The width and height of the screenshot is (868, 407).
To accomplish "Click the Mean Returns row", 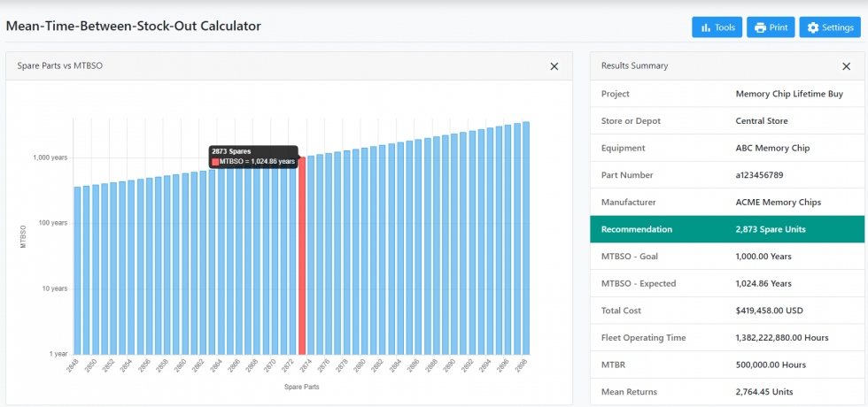I will 726,391.
